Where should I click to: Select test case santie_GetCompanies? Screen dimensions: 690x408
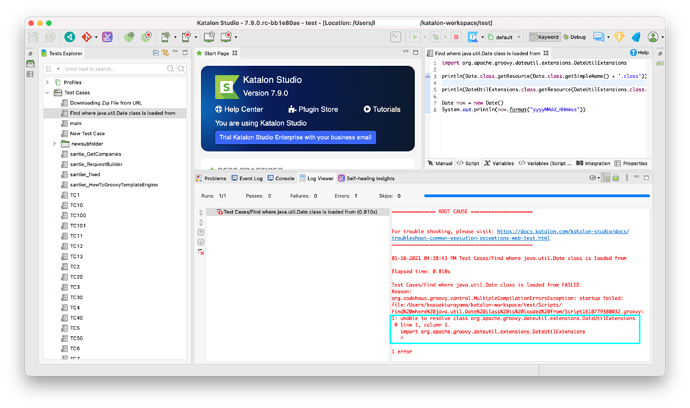pos(95,154)
